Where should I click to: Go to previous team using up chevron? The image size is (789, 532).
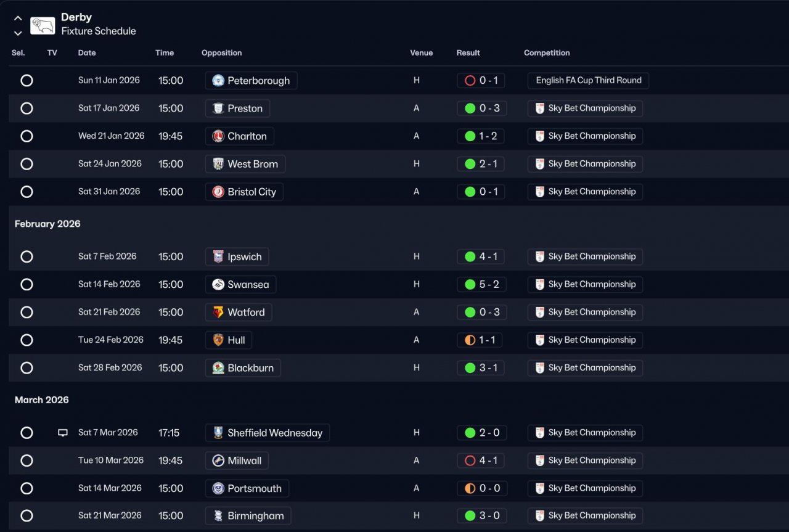pos(18,18)
